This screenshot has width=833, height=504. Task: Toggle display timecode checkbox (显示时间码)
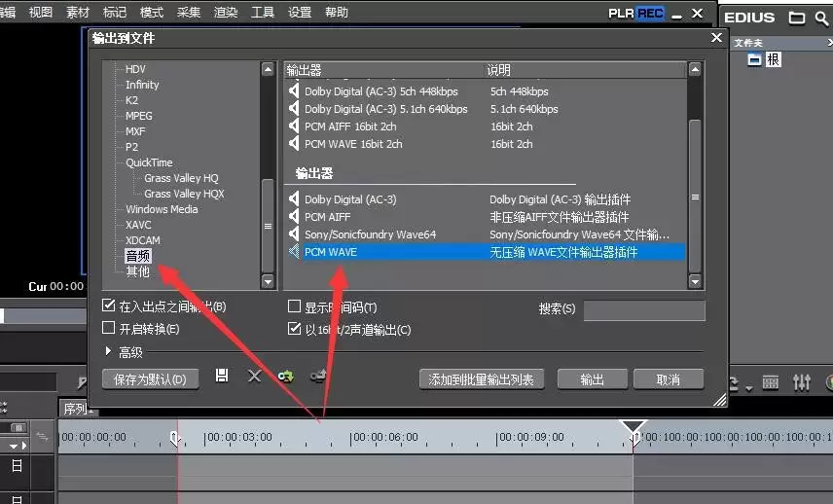pos(294,306)
